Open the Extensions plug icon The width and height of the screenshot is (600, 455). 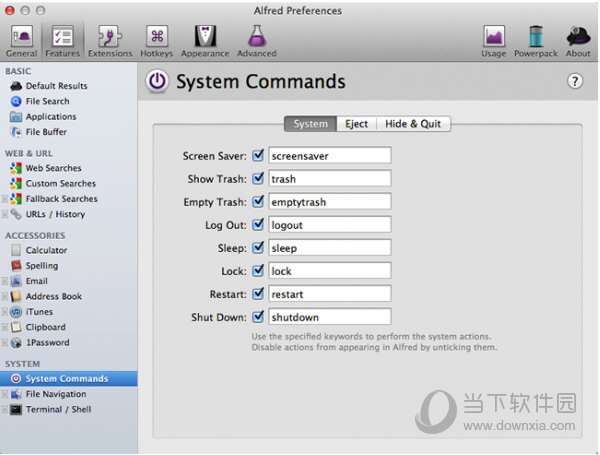point(110,37)
